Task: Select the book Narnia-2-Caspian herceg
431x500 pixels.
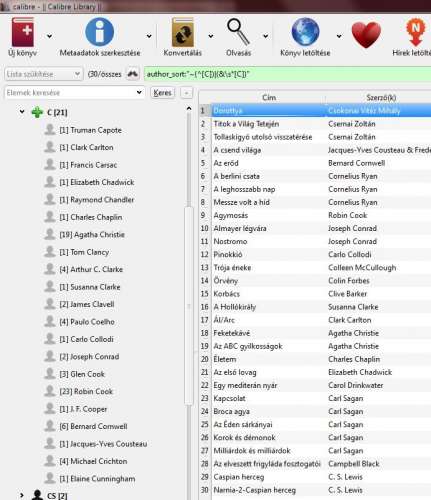Action: click(255, 490)
